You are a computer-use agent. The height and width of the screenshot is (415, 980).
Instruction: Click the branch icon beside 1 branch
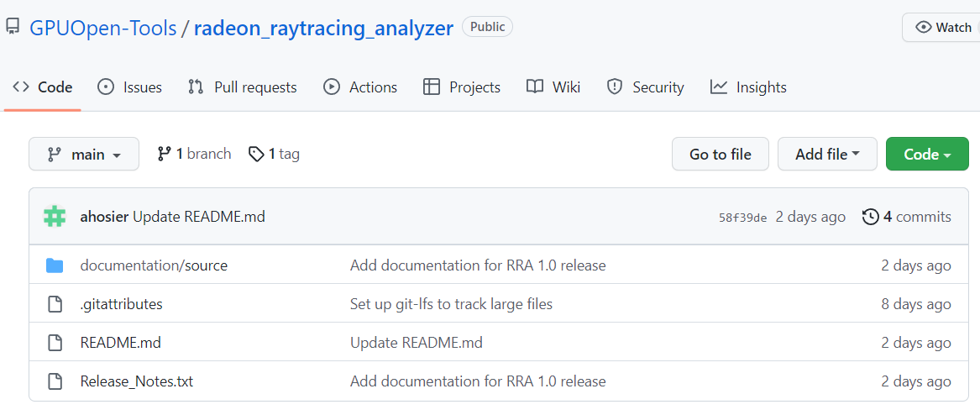pos(165,154)
